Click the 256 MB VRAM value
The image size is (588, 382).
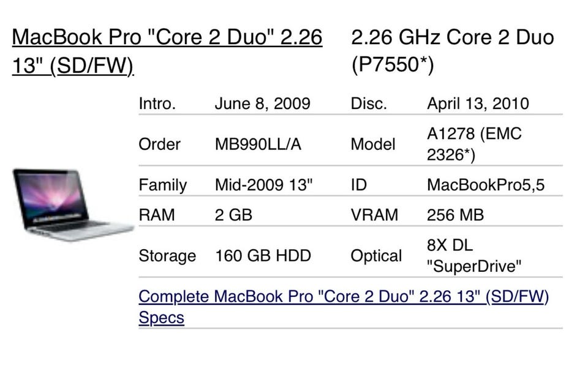(455, 215)
